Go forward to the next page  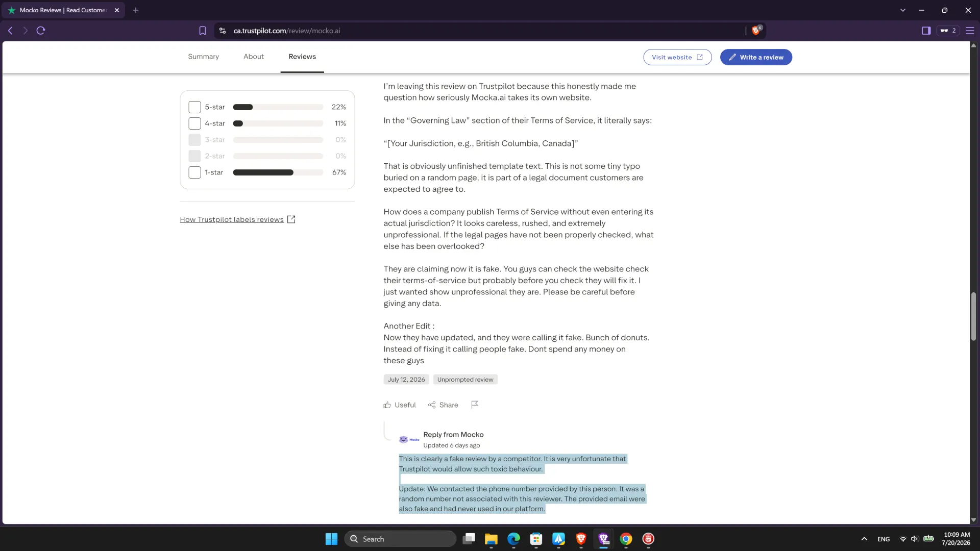point(25,31)
